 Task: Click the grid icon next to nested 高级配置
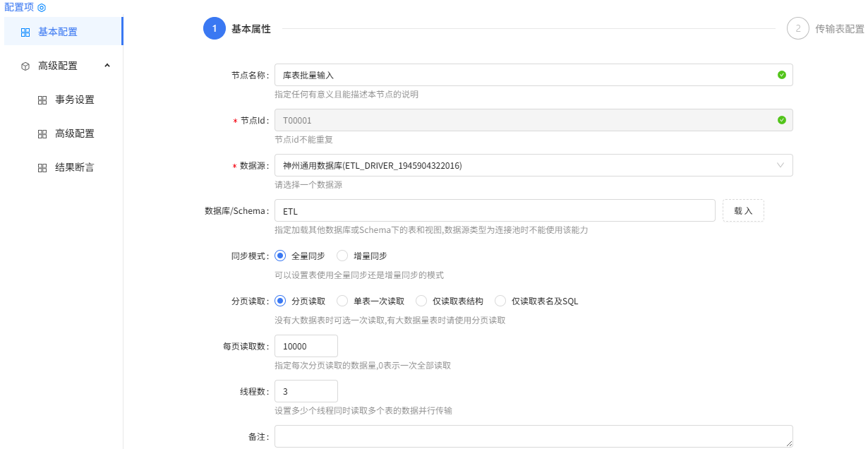(42, 133)
